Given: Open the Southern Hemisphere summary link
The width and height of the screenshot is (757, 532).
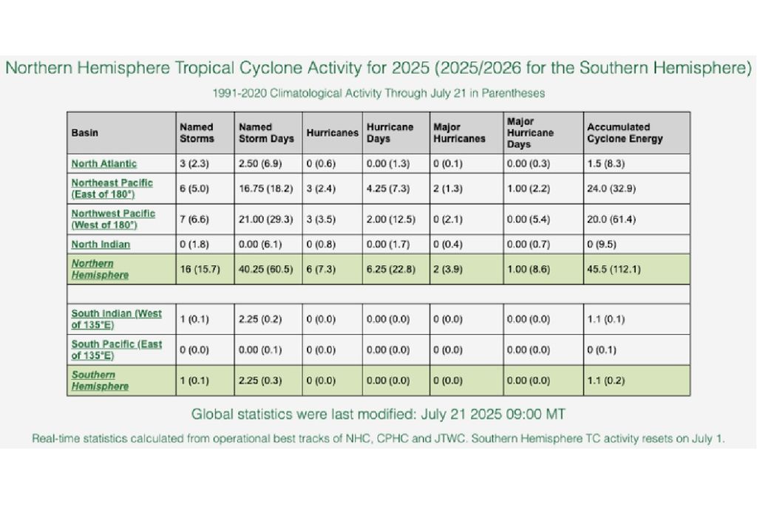Looking at the screenshot, I should [100, 381].
